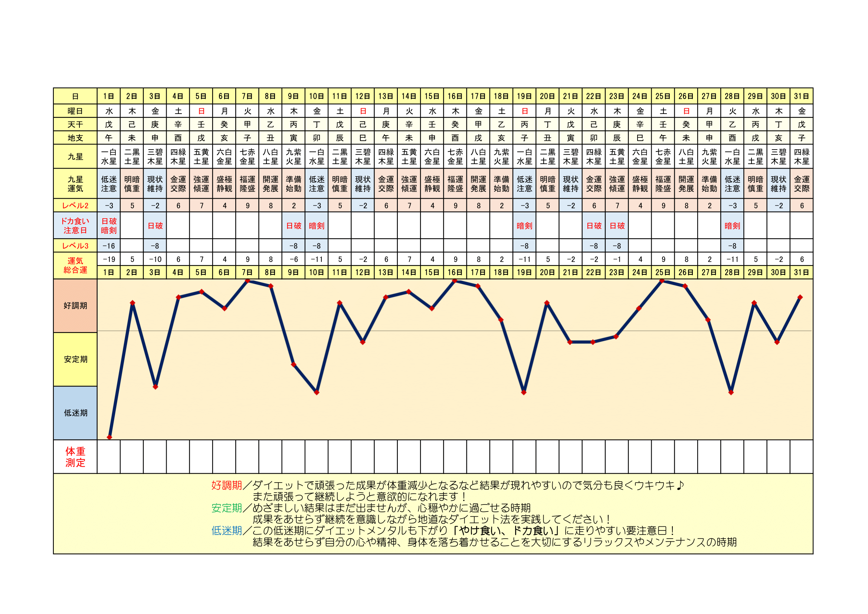Click the 好調期 band label

(x=75, y=306)
